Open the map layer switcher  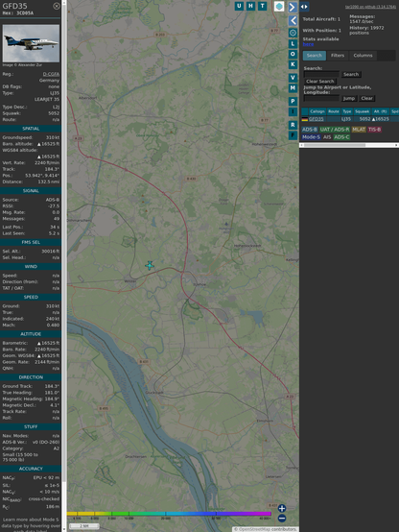[279, 6]
